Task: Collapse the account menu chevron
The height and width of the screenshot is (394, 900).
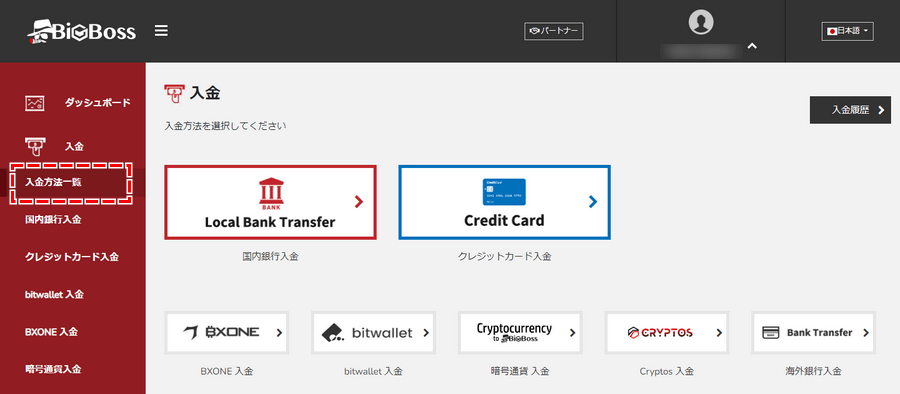Action: [752, 46]
